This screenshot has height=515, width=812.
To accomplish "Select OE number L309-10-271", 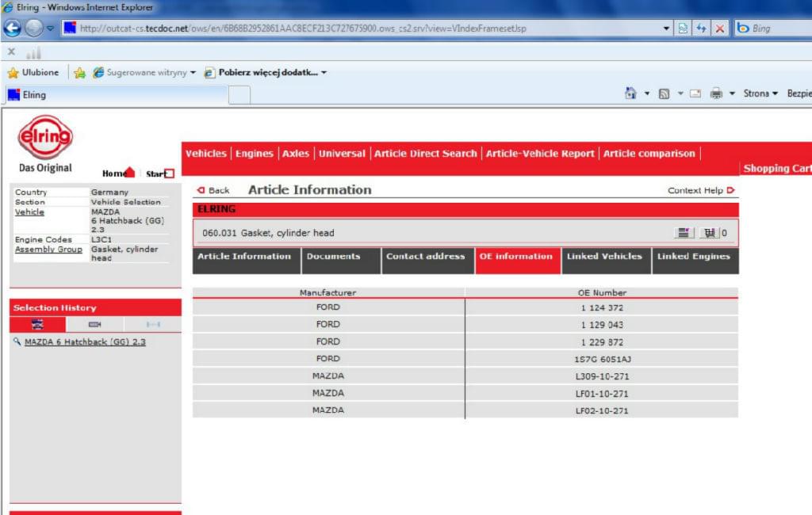I will [602, 376].
